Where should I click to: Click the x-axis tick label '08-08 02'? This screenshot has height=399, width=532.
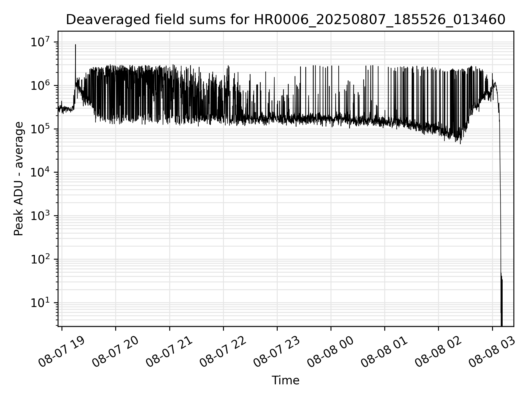point(439,352)
